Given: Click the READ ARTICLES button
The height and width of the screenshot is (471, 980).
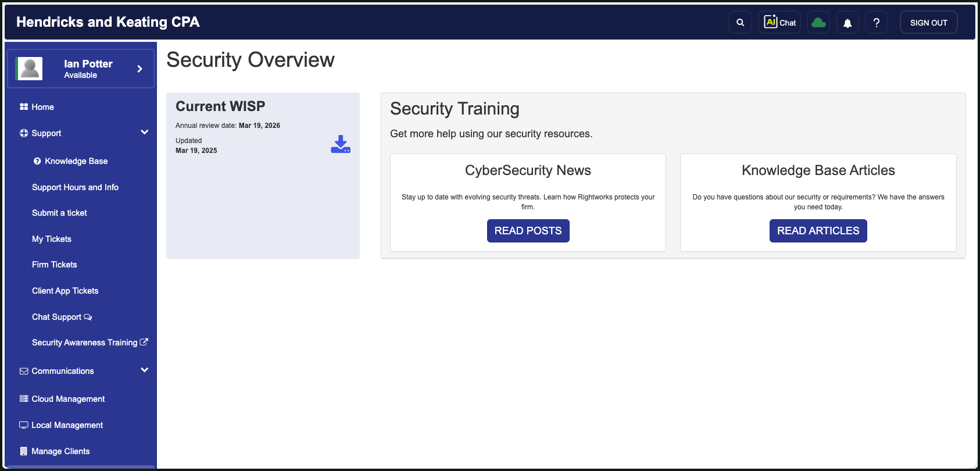Looking at the screenshot, I should coord(818,231).
